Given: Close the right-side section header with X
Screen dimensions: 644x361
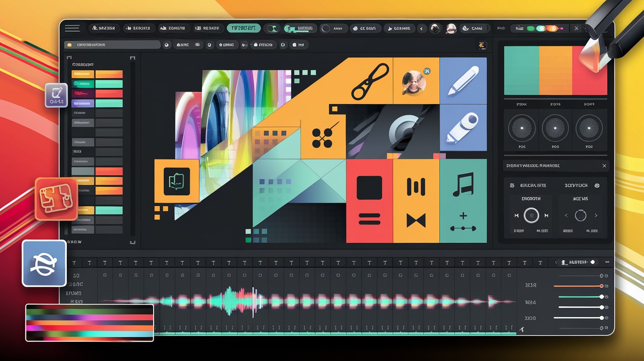Looking at the screenshot, I should (x=604, y=166).
